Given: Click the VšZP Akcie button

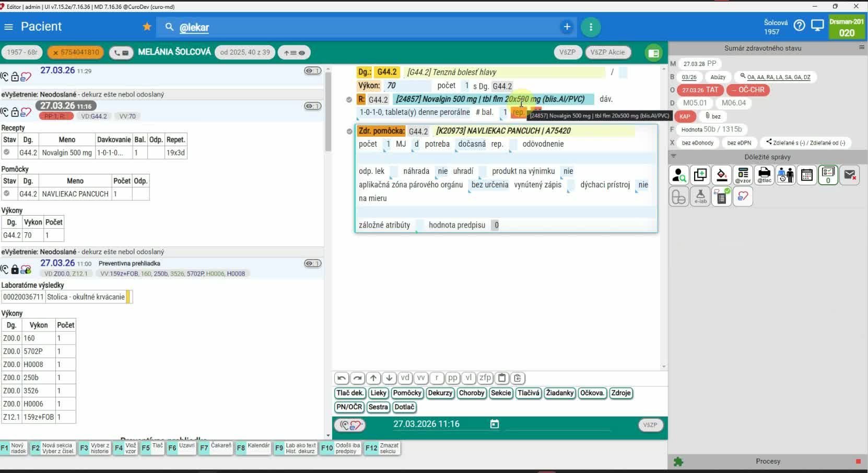Looking at the screenshot, I should [x=607, y=52].
